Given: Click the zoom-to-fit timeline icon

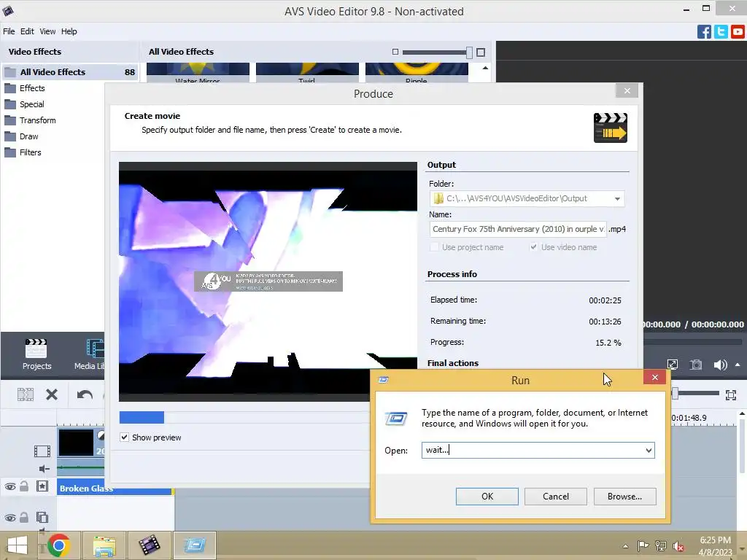Looking at the screenshot, I should point(731,394).
